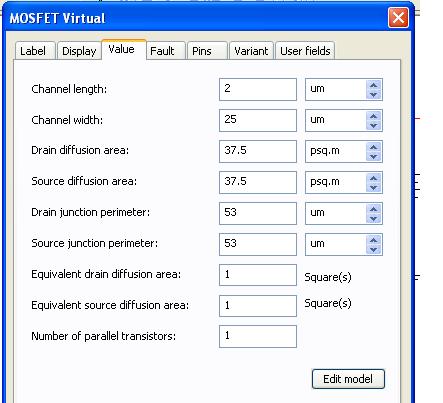The height and width of the screenshot is (403, 443).
Task: Step down Source junction perimeter unit
Action: [373, 249]
